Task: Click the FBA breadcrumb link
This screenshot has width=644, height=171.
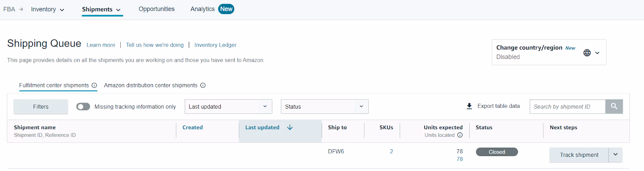Action: click(x=9, y=9)
